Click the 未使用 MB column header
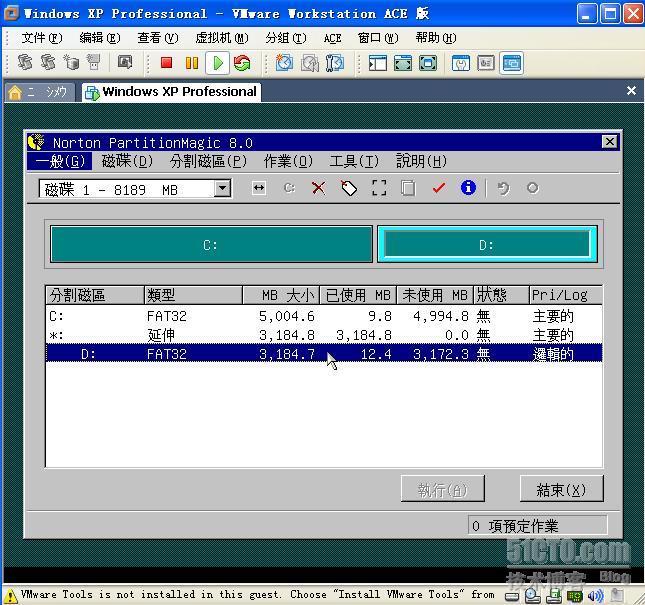 (435, 295)
